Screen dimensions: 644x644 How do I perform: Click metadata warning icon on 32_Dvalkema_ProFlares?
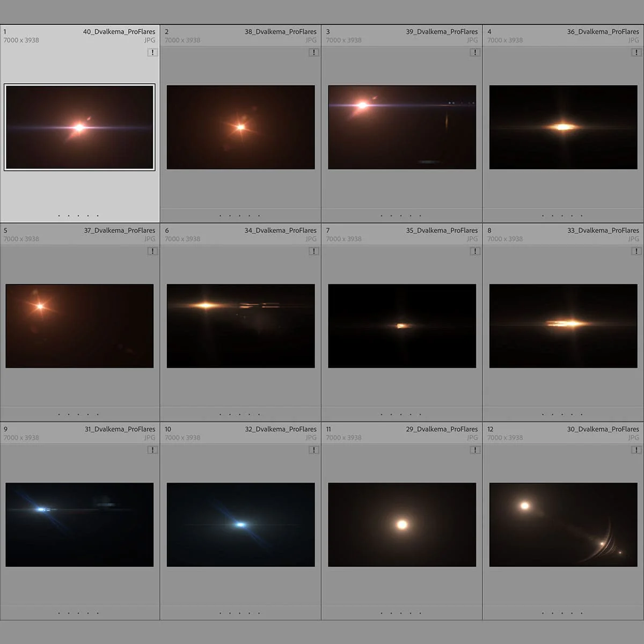pos(314,450)
